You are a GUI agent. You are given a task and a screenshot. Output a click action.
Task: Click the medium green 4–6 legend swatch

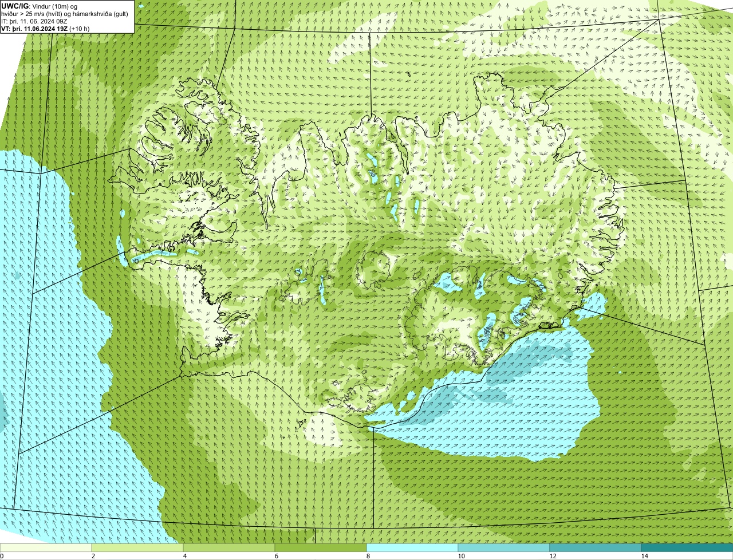pyautogui.click(x=229, y=547)
